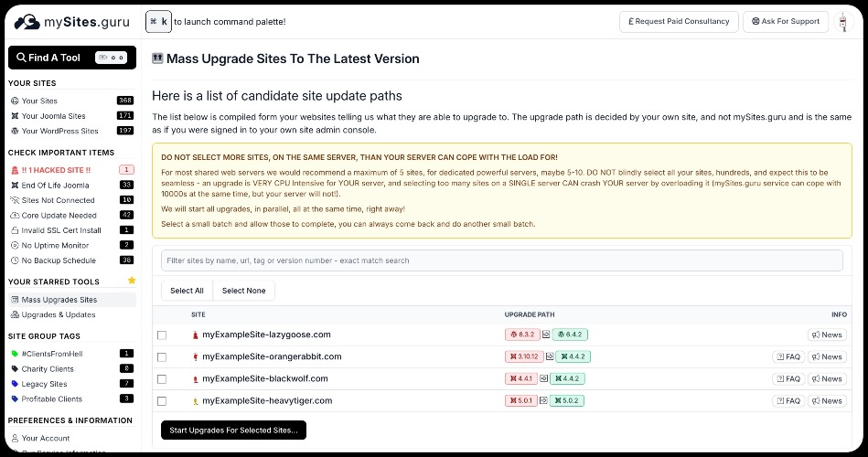This screenshot has height=457, width=868.
Task: Open FAQ for myExampleSite-heavytiger.com
Action: click(x=788, y=401)
